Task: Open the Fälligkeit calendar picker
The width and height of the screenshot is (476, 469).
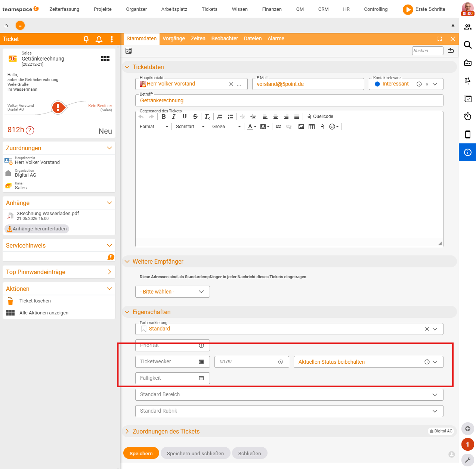Action: 201,378
